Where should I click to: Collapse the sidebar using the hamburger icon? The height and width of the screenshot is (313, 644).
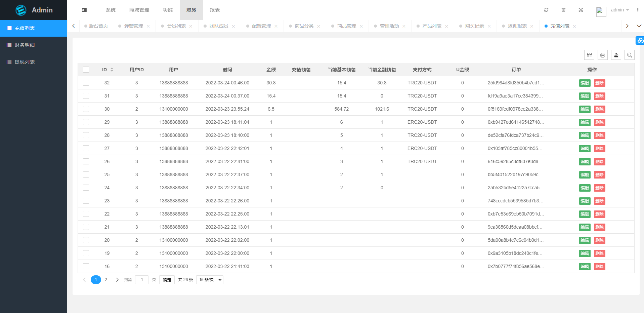(84, 10)
